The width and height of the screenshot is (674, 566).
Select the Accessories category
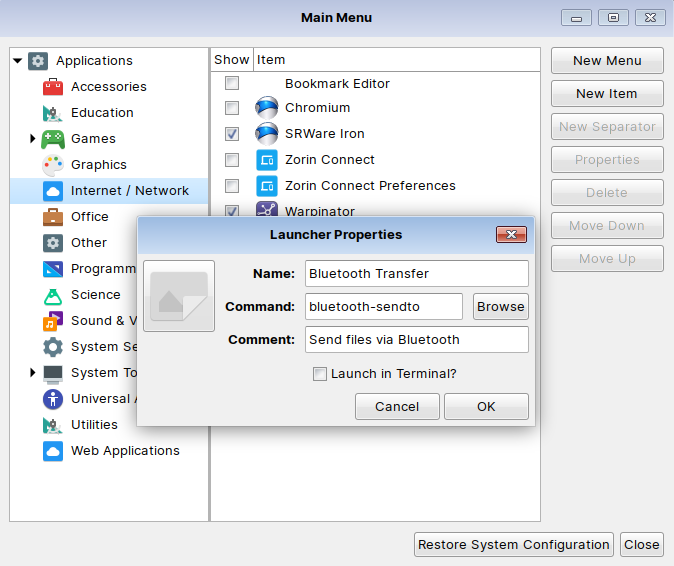pyautogui.click(x=109, y=87)
